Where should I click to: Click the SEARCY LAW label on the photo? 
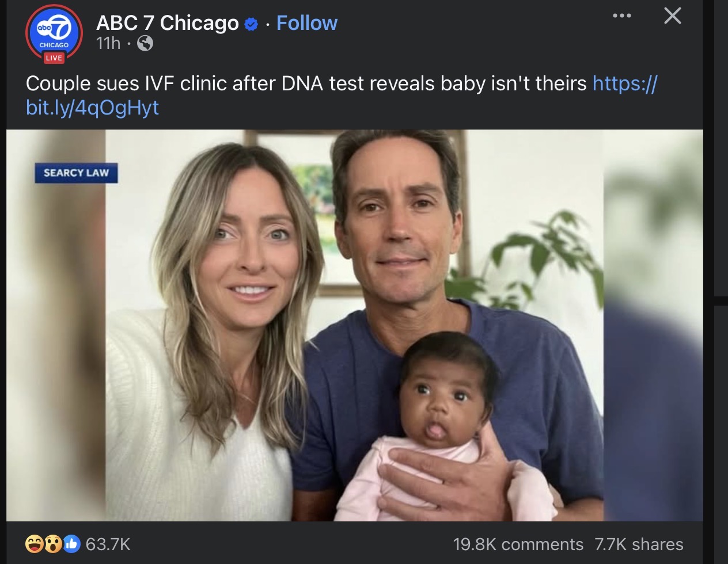(76, 173)
